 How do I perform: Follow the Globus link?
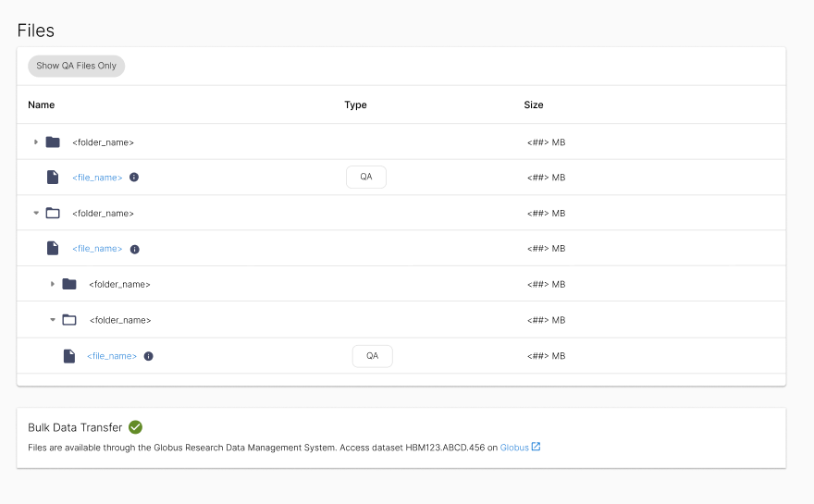[514, 448]
